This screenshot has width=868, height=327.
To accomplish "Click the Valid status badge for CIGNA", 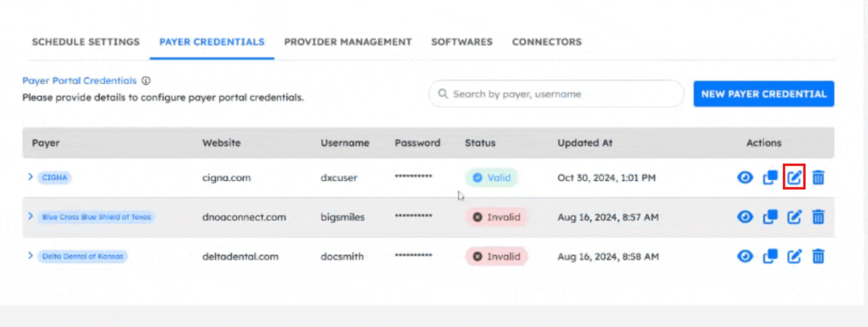I will click(x=492, y=178).
